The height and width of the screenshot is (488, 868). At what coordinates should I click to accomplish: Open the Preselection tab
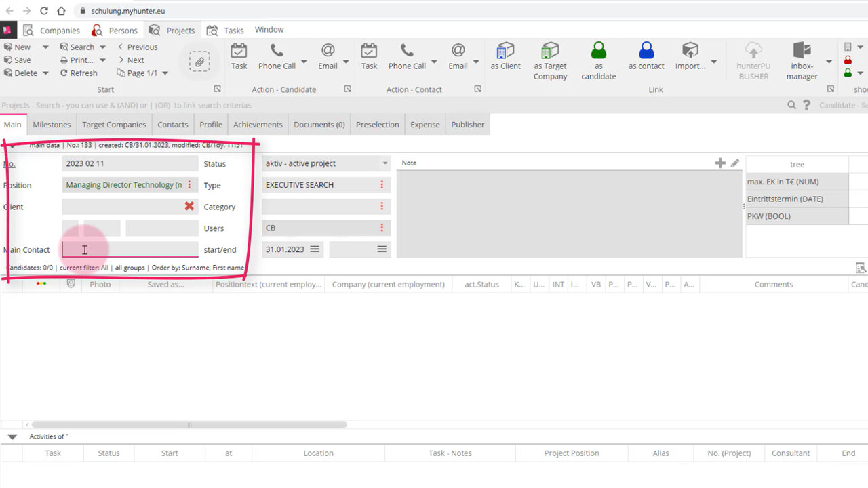[378, 125]
